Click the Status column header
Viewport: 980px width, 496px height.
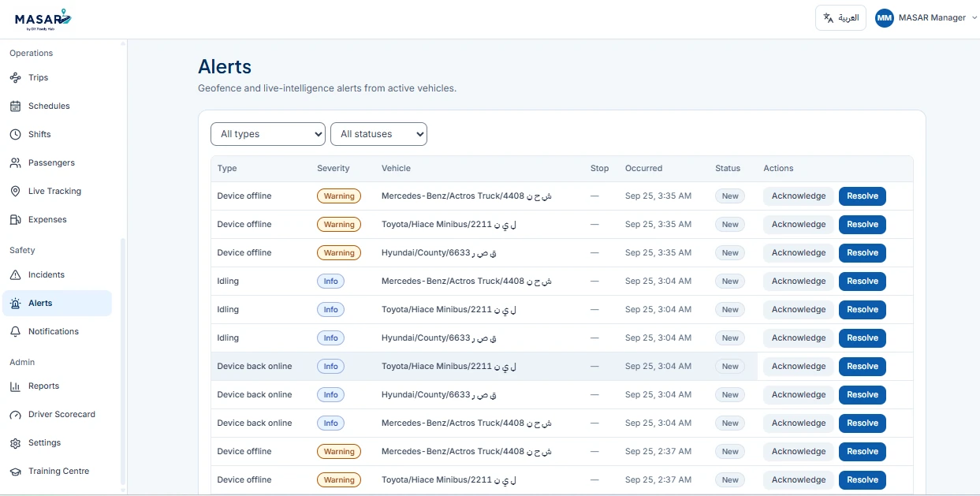coord(728,168)
